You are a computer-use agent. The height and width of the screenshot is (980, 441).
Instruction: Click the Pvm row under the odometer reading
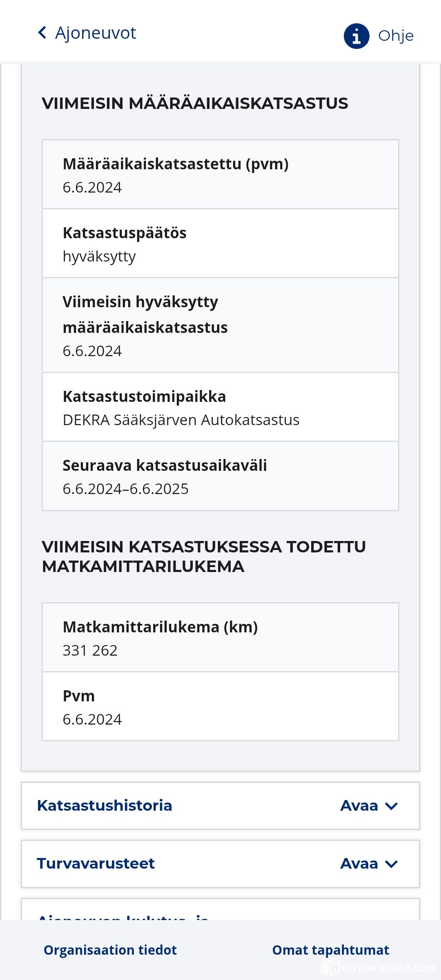coord(220,707)
